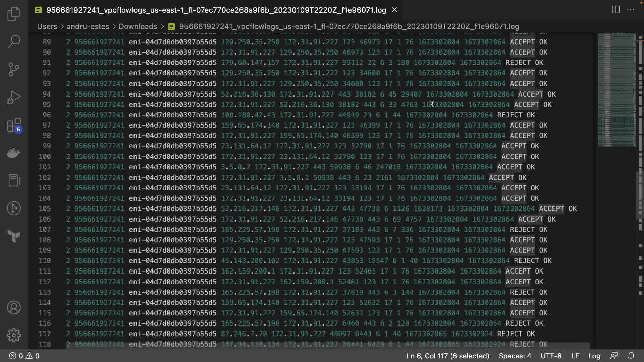Open the Docker view icon

tap(14, 153)
